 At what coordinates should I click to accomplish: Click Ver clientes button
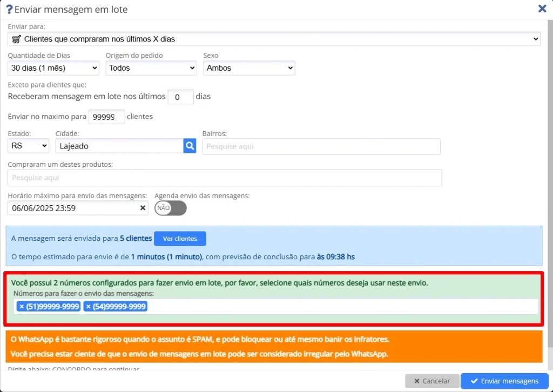coord(180,239)
